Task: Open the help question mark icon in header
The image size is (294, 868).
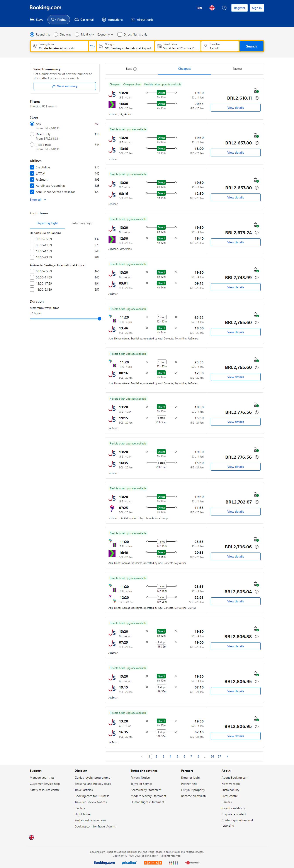Action: click(x=224, y=8)
